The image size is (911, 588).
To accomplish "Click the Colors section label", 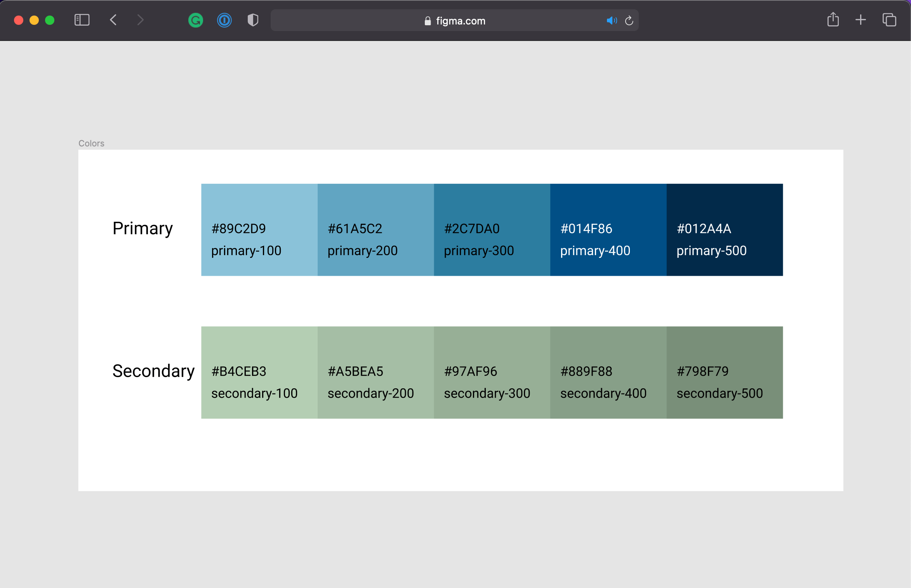I will pos(92,143).
